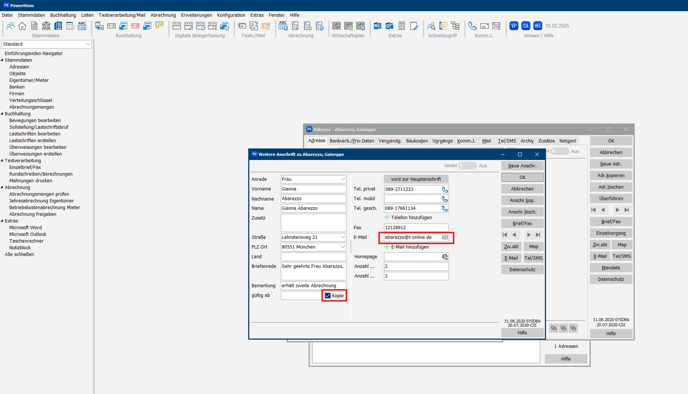Click the wird zur Hauptanschrift button

pos(416,179)
